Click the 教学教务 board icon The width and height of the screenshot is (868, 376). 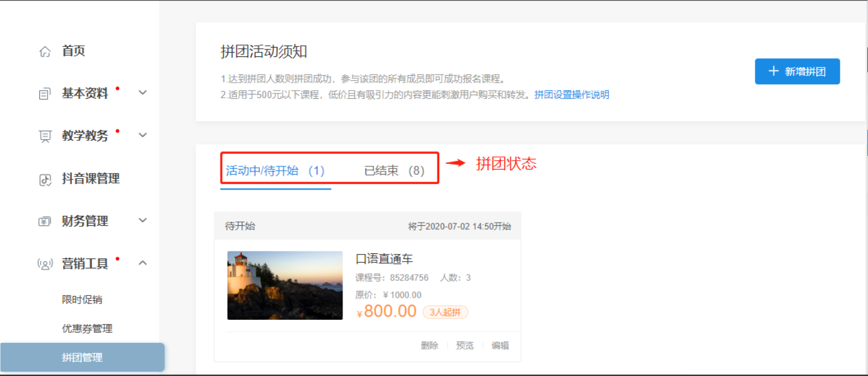[x=45, y=136]
